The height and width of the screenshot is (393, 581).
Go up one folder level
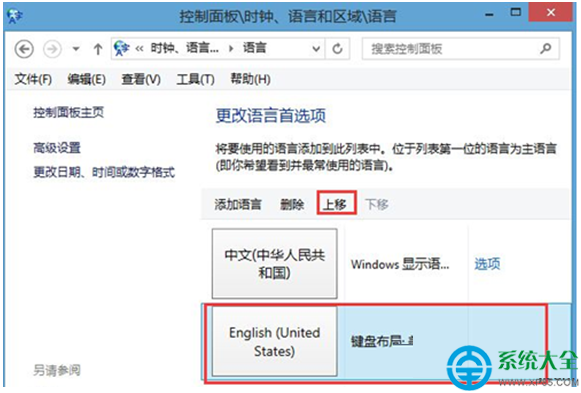coord(98,49)
